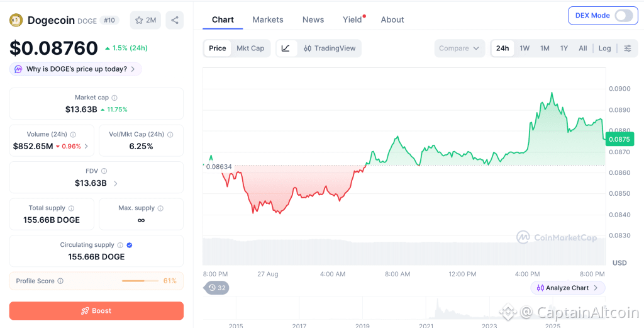Toggle DEX Mode switch
The height and width of the screenshot is (328, 644).
coord(623,16)
